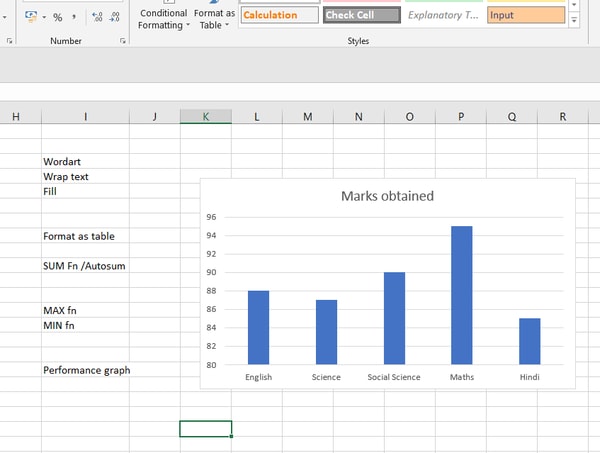This screenshot has height=453, width=600.
Task: Select column L header
Action: pyautogui.click(x=257, y=117)
